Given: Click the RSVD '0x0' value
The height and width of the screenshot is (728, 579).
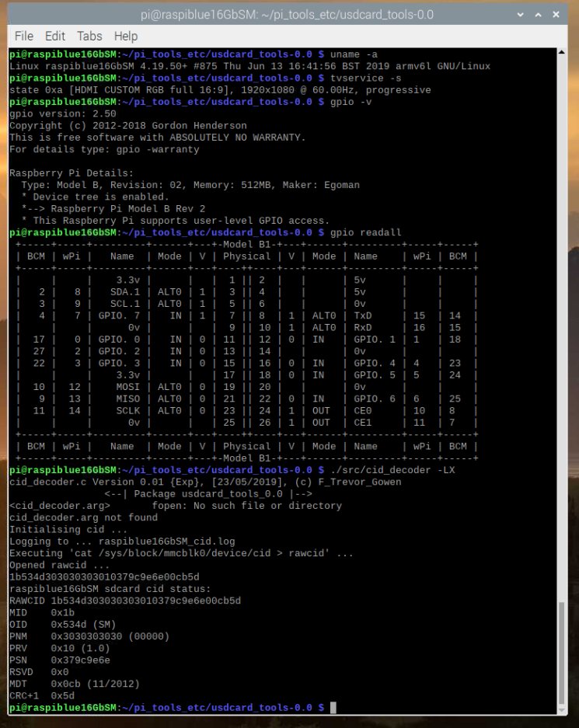Looking at the screenshot, I should click(x=59, y=672).
